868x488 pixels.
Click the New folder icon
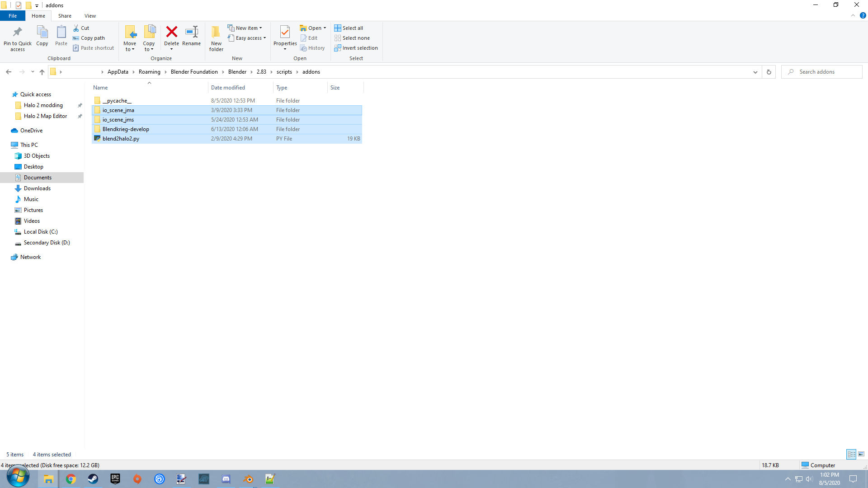tap(216, 32)
